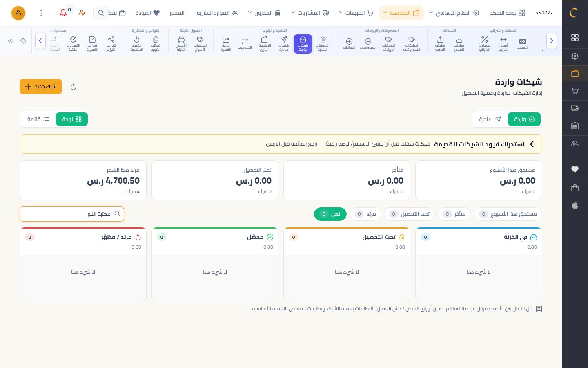Switch to لوحة board view
Image resolution: width=588 pixels, height=368 pixels.
pyautogui.click(x=72, y=119)
